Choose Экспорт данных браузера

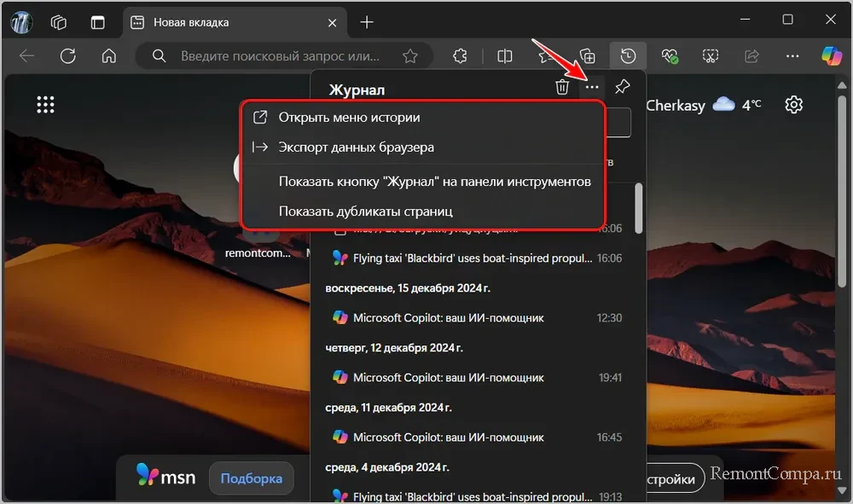(x=423, y=148)
